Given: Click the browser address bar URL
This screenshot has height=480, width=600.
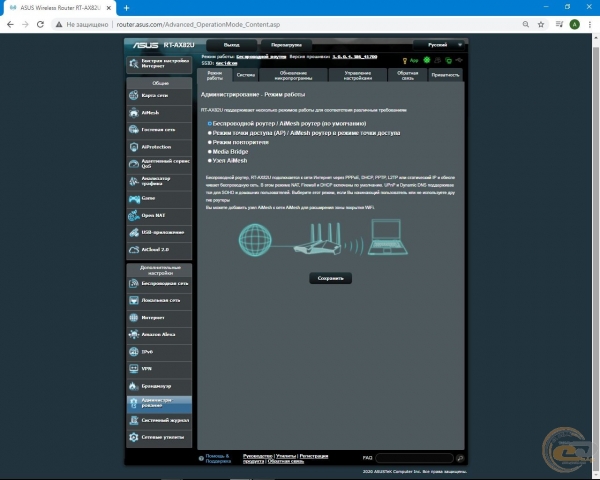Looking at the screenshot, I should click(x=198, y=24).
